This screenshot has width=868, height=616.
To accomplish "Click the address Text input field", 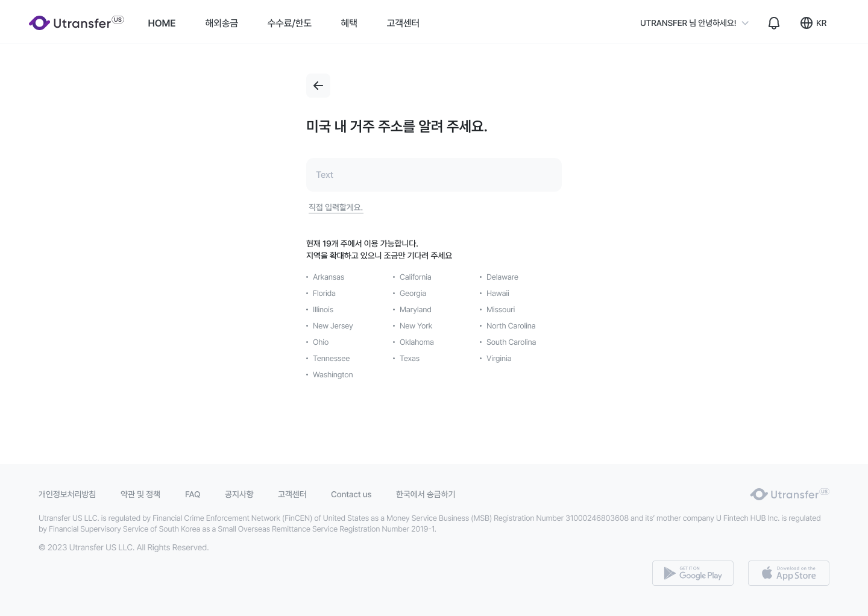I will point(434,175).
